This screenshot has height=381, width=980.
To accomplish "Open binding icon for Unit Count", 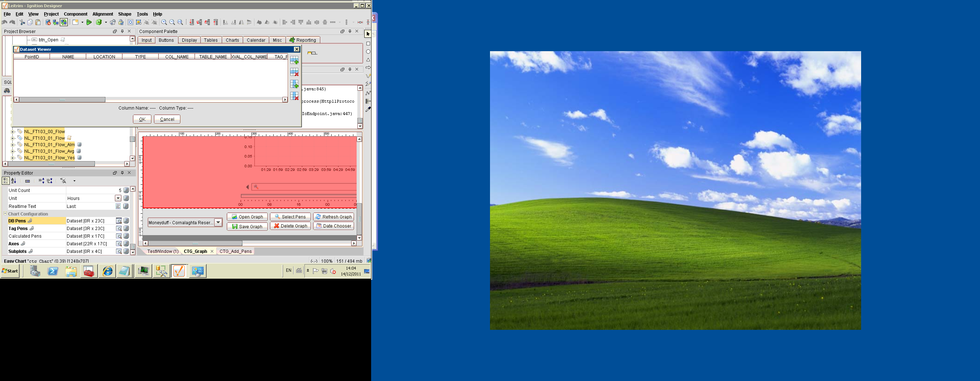I will click(126, 190).
